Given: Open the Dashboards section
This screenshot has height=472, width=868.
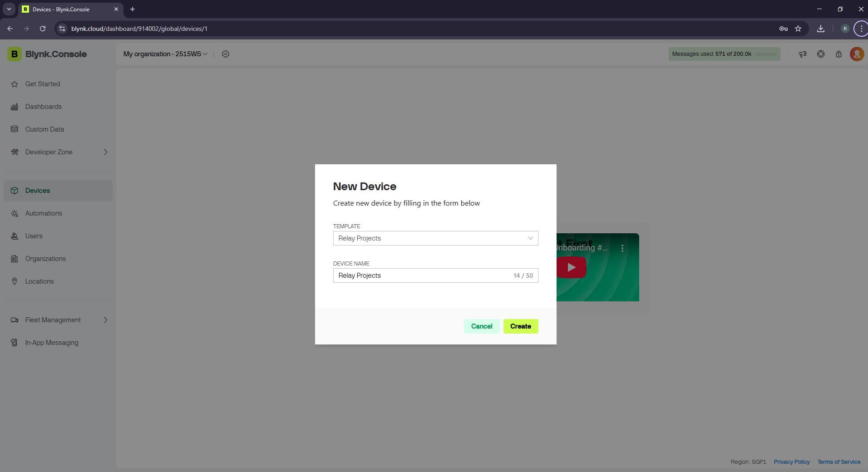Looking at the screenshot, I should pos(43,107).
